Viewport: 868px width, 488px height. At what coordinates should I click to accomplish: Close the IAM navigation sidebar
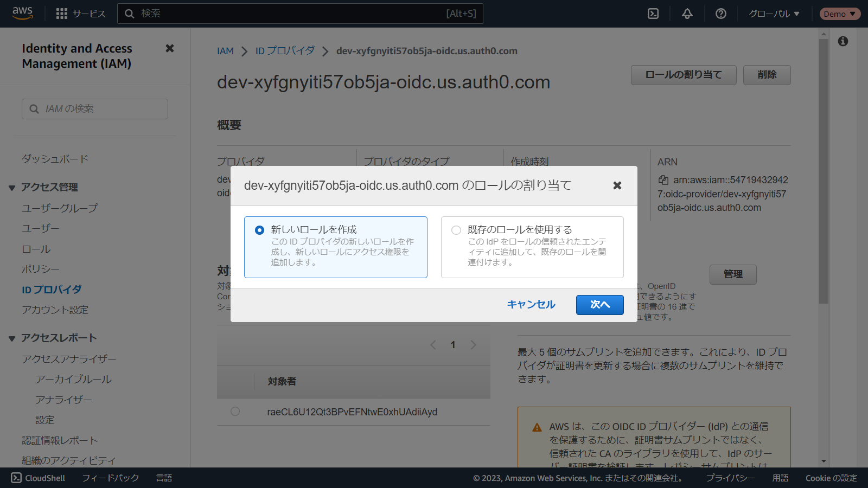click(169, 48)
